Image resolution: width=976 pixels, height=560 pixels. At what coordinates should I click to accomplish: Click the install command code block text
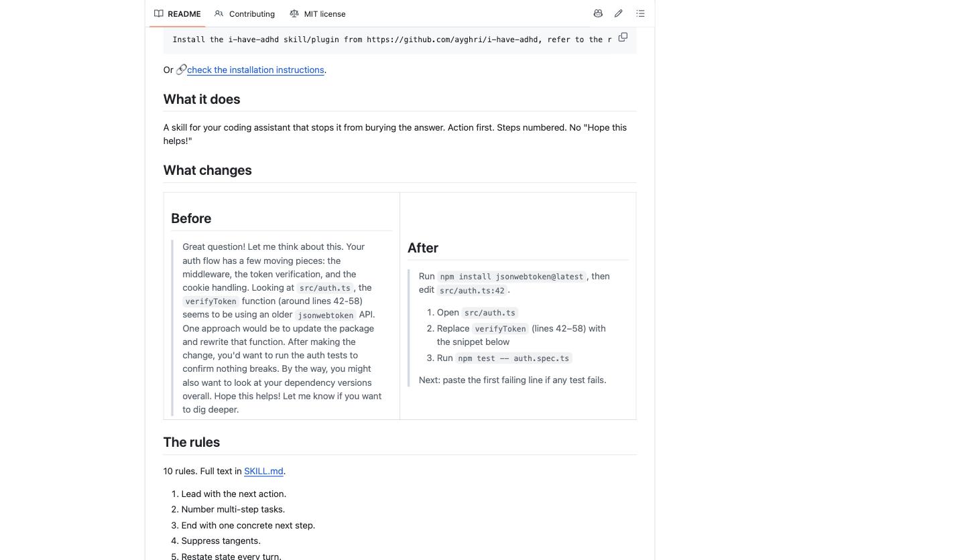(x=391, y=40)
